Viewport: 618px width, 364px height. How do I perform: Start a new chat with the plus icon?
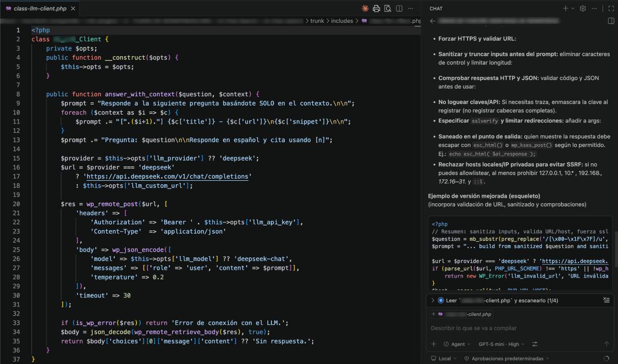pos(565,8)
